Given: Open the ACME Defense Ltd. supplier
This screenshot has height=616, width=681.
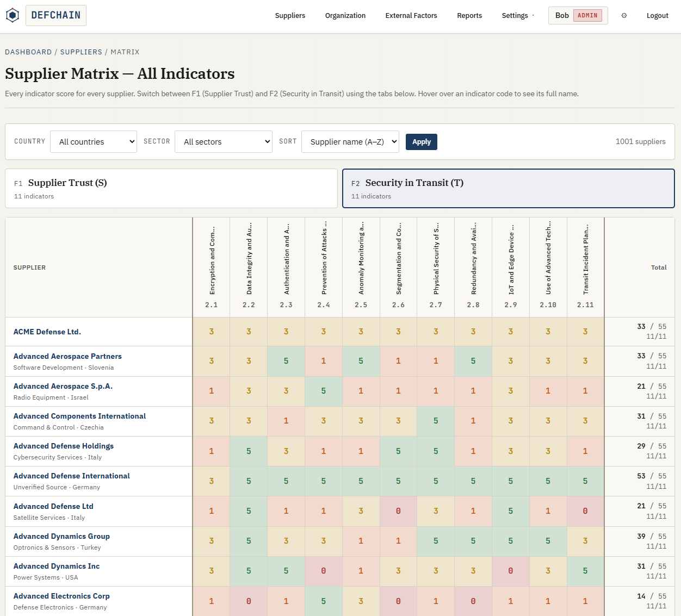Looking at the screenshot, I should coord(47,332).
